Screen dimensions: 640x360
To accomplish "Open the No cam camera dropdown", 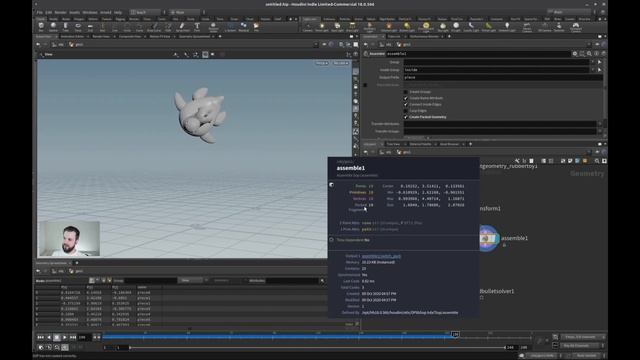I will (x=341, y=63).
